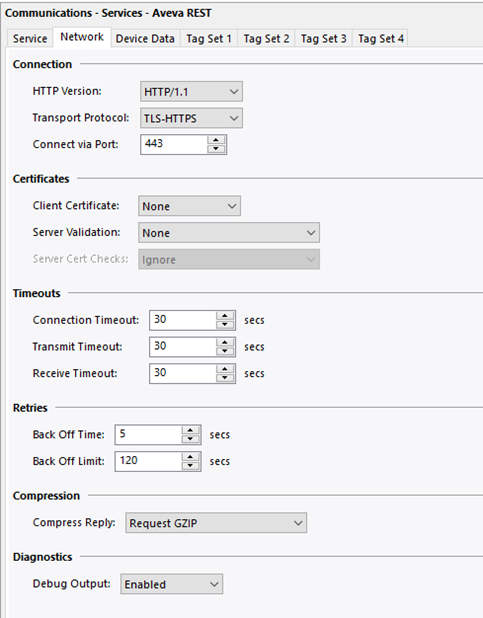Click the Transport Protocol label
483x618 pixels.
coord(81,118)
